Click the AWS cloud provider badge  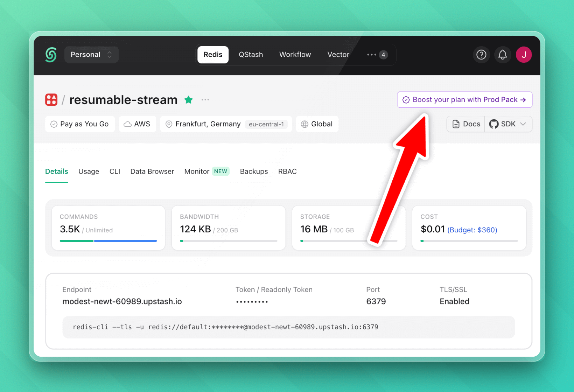coord(137,124)
